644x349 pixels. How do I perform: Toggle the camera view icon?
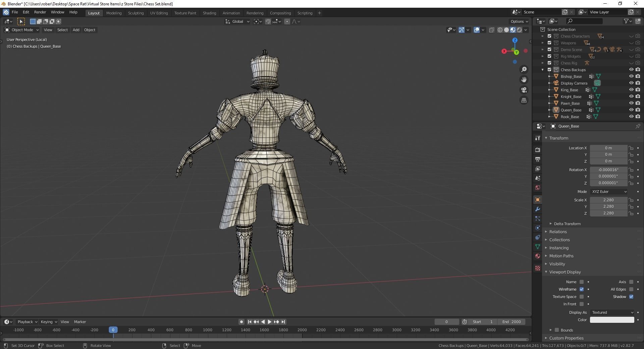[x=524, y=90]
